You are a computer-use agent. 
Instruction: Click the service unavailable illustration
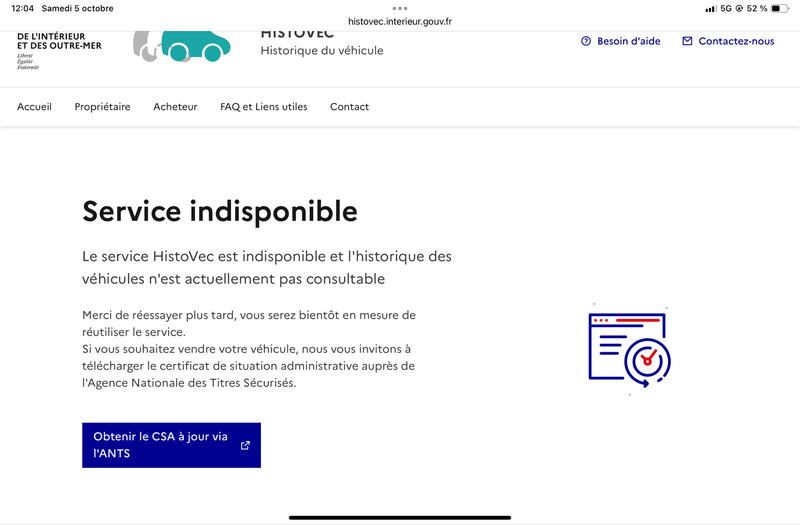point(630,349)
